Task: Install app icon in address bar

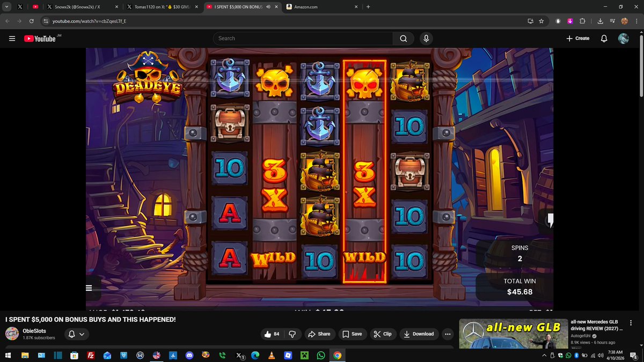Action: click(x=530, y=21)
